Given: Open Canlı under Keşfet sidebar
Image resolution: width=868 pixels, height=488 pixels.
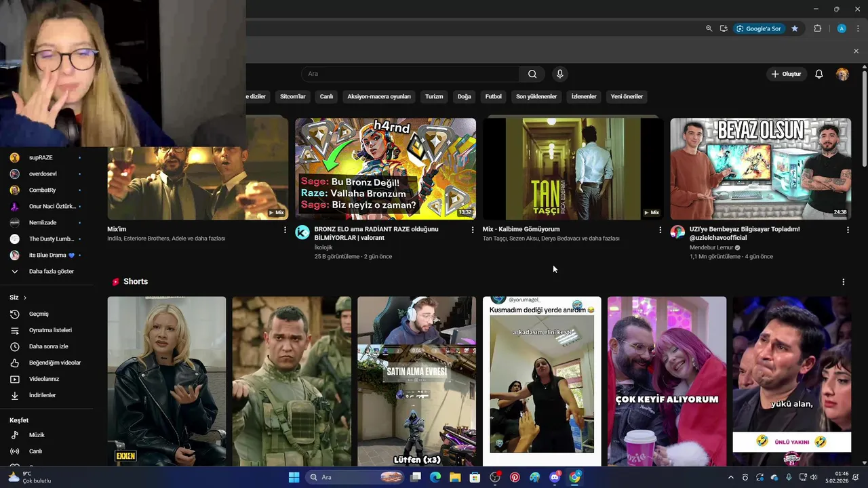Looking at the screenshot, I should click(x=46, y=451).
